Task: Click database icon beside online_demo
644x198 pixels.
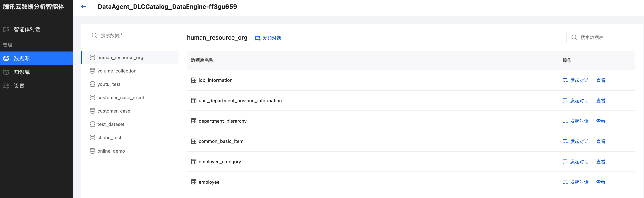Action: point(92,151)
